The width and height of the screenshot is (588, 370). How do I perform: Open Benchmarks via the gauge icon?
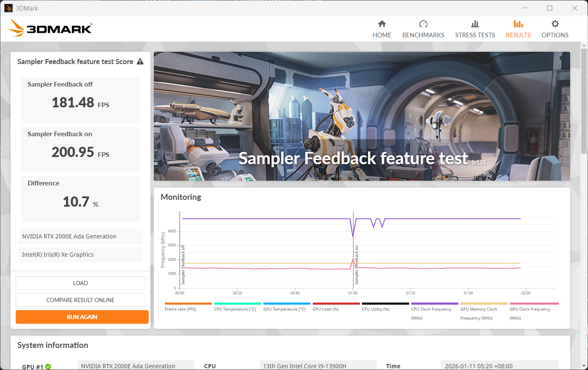[423, 24]
